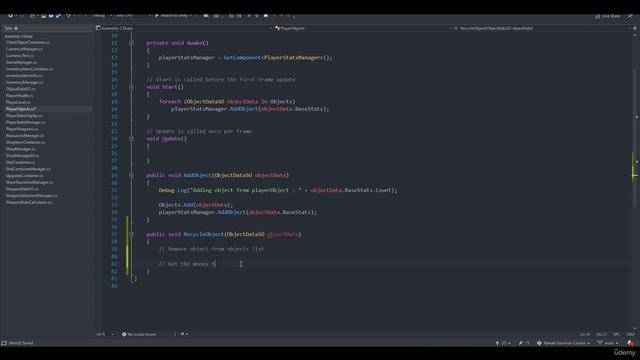Open StatContainer.cs file

[x=20, y=162]
